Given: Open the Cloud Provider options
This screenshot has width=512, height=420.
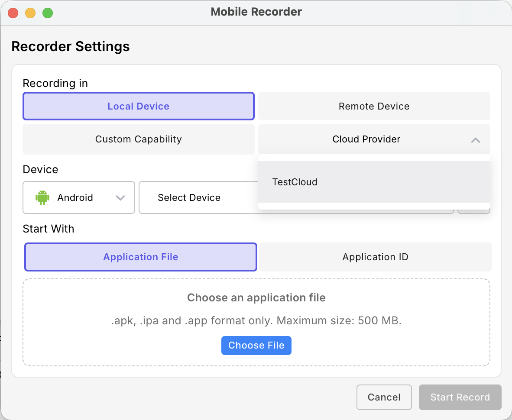Looking at the screenshot, I should 366,139.
